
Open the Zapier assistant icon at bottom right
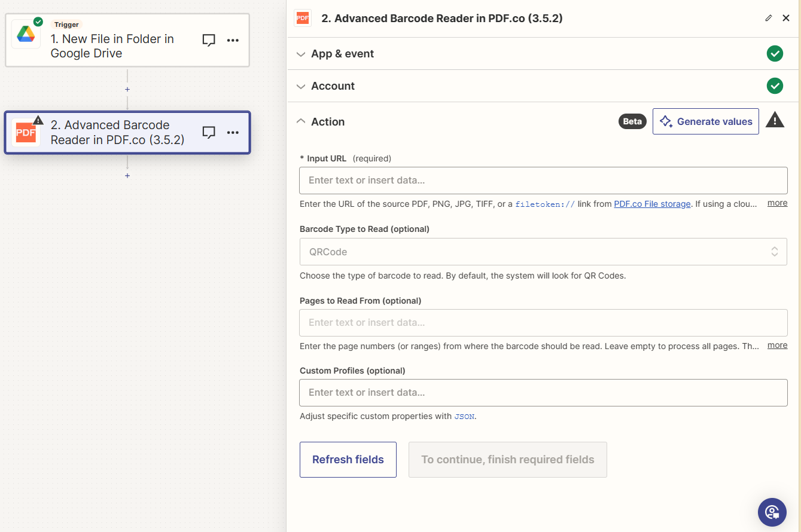[x=772, y=512]
